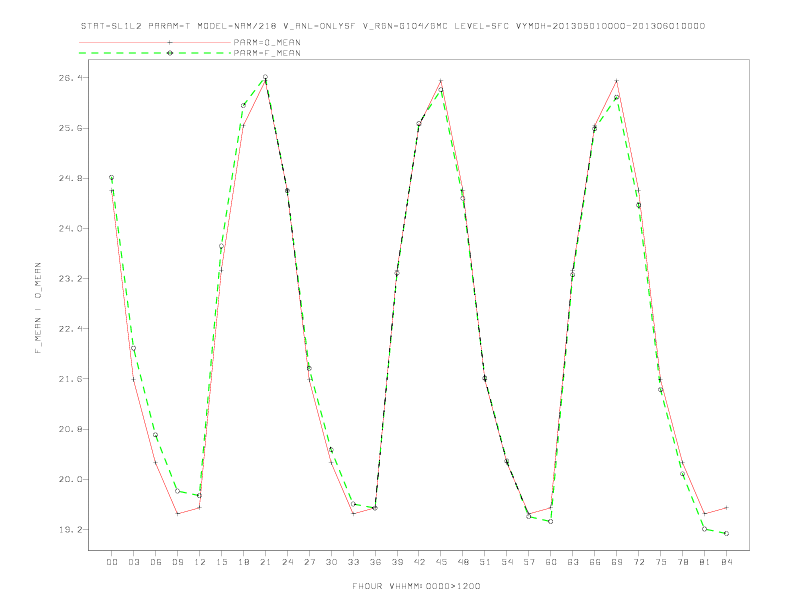Click the 54 x-axis hour label
This screenshot has width=792, height=612.
click(507, 562)
